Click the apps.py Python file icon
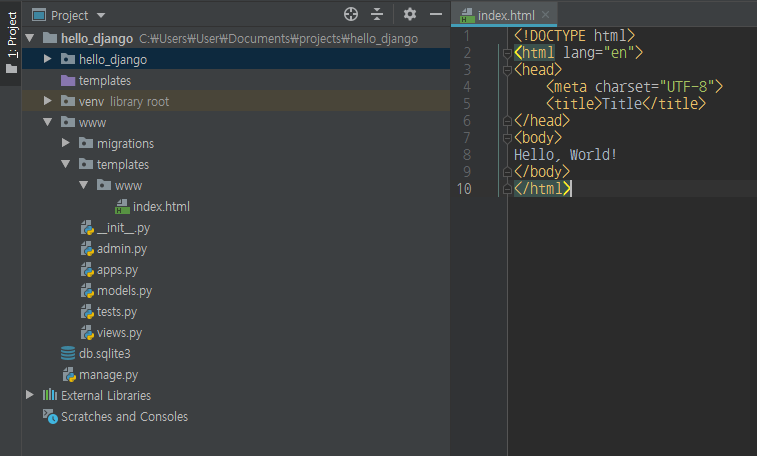Image resolution: width=757 pixels, height=456 pixels. tap(87, 270)
